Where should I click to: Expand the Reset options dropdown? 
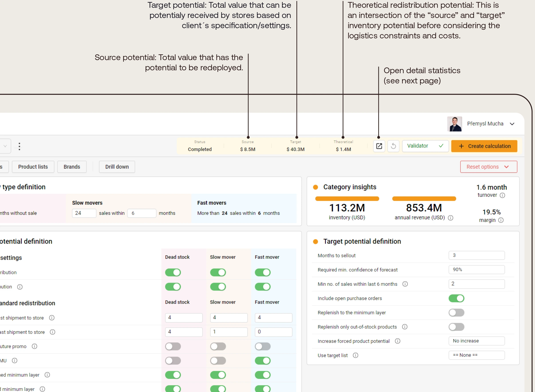(508, 167)
